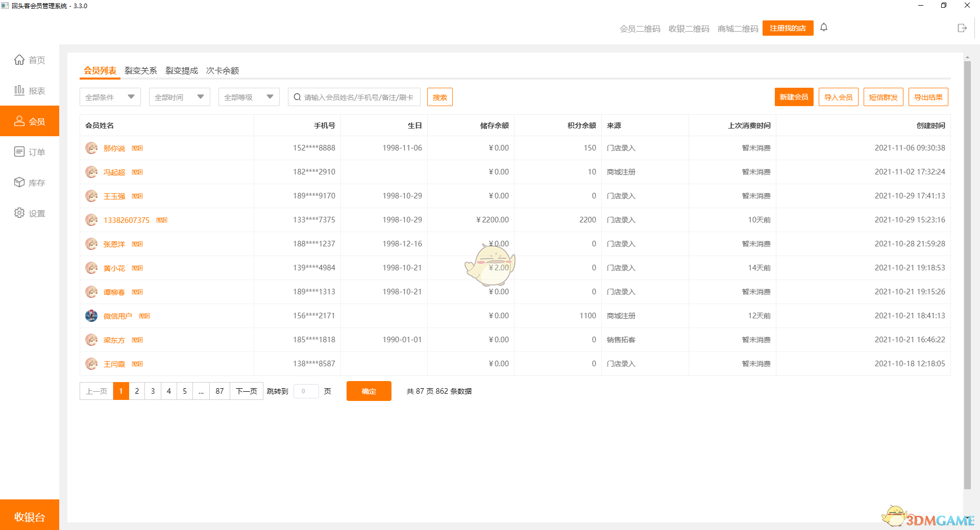Click the 新建会员 button
The width and height of the screenshot is (980, 530).
(x=794, y=97)
